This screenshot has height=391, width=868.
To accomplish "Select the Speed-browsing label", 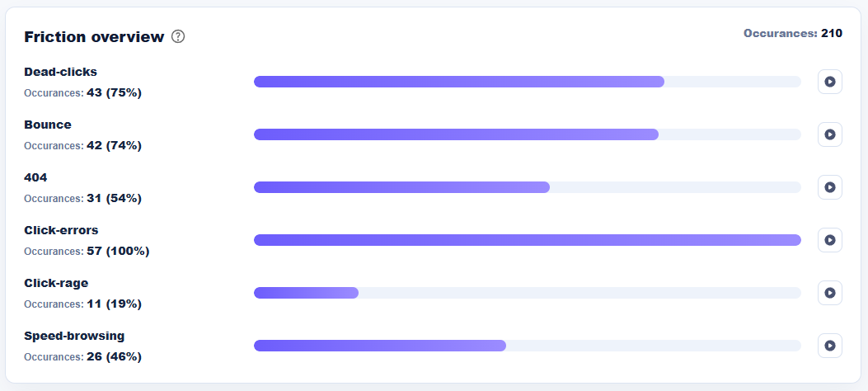I will [74, 336].
